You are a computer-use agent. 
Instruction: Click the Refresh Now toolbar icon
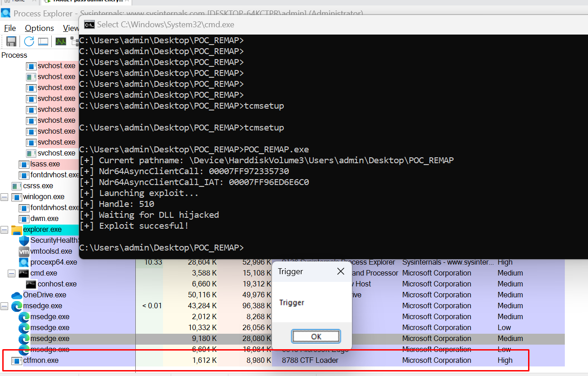[29, 41]
